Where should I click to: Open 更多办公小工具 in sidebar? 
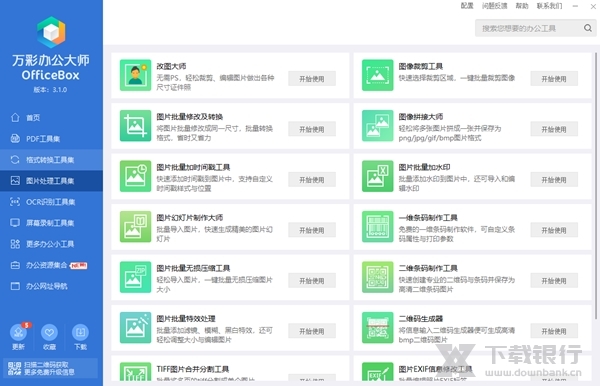point(51,244)
